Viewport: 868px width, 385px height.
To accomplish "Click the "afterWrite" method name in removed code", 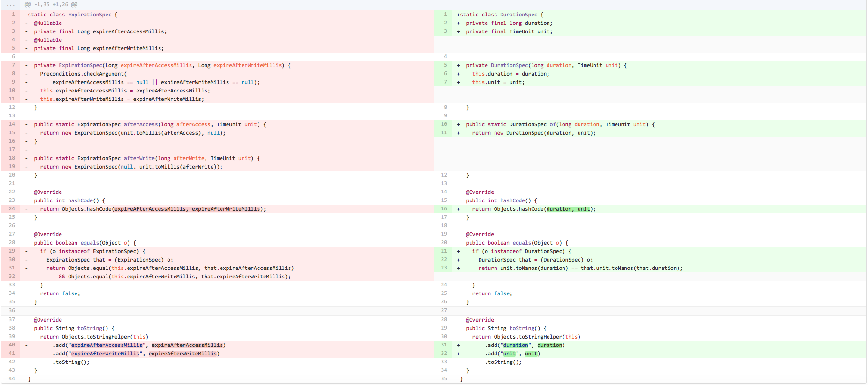I will tap(137, 159).
